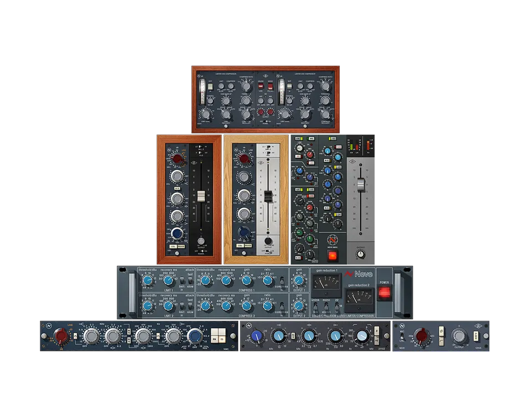The width and height of the screenshot is (532, 418).
Task: Toggle the red MONO/STEREO switch on the 2254/E
Action: point(270,86)
